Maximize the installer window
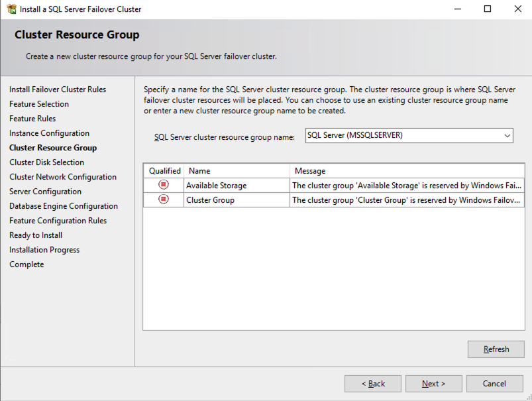 pos(488,9)
